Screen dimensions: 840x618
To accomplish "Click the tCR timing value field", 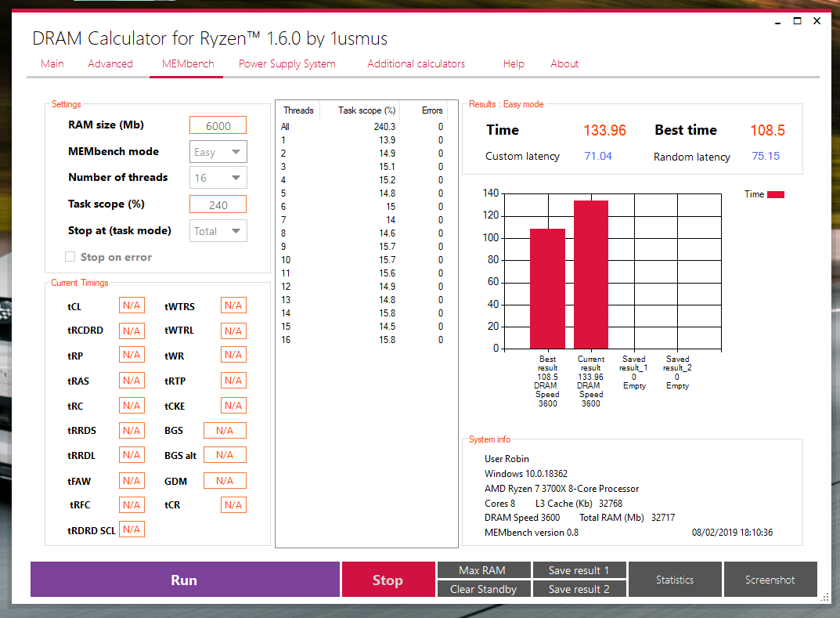I will [233, 505].
